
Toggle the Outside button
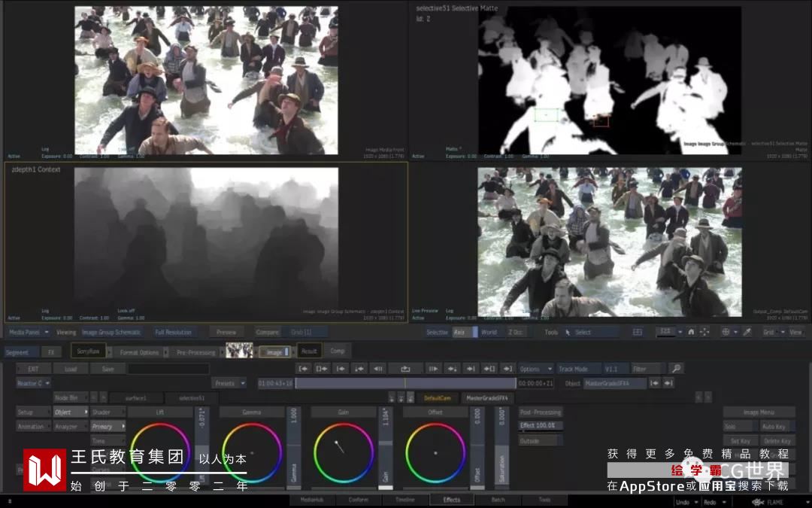pyautogui.click(x=540, y=440)
